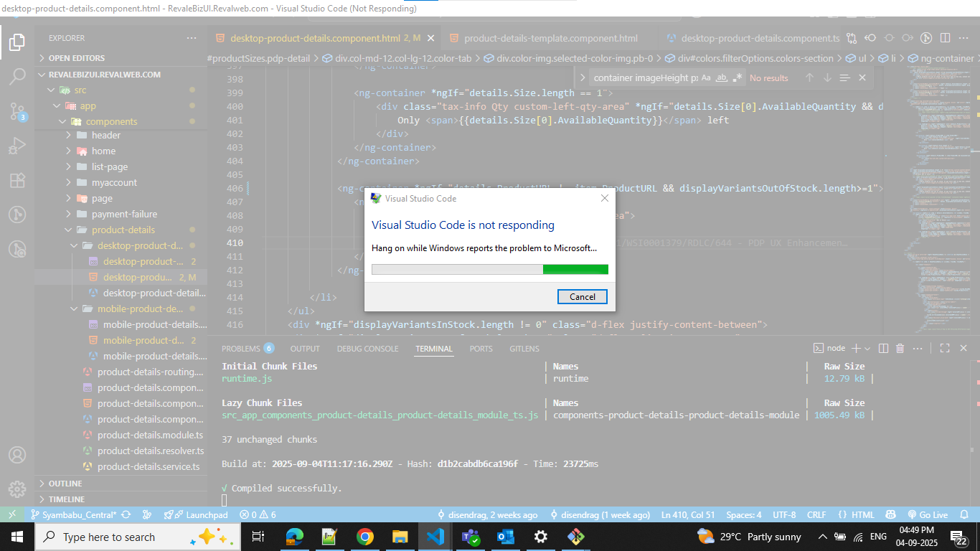Expand the OUTLINE section

coord(65,484)
